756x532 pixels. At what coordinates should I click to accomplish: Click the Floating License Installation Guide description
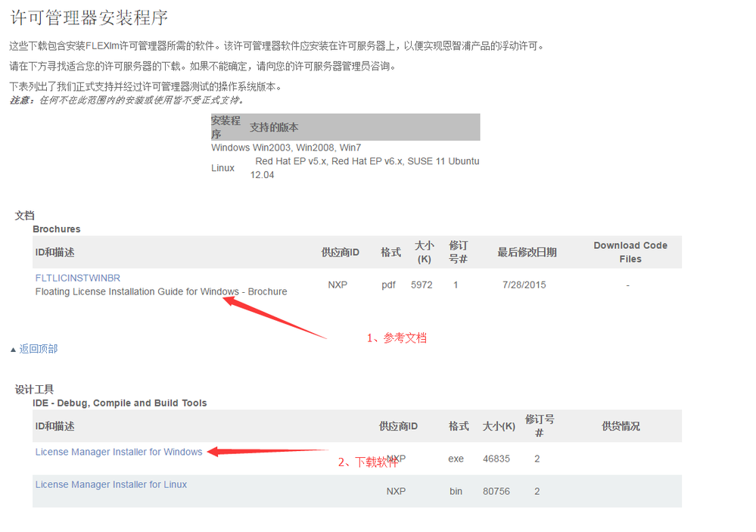point(161,291)
